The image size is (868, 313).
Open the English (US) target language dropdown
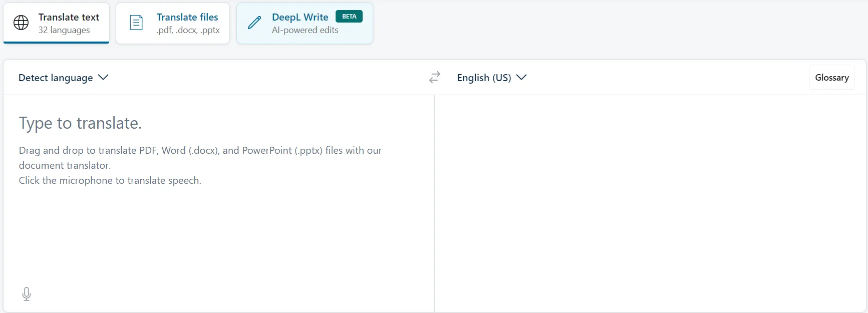[492, 78]
